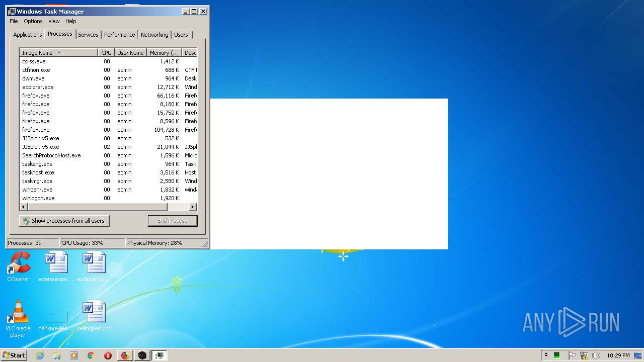Open the VLC media player shortcut
Viewport: 644px width, 362px height.
18,318
